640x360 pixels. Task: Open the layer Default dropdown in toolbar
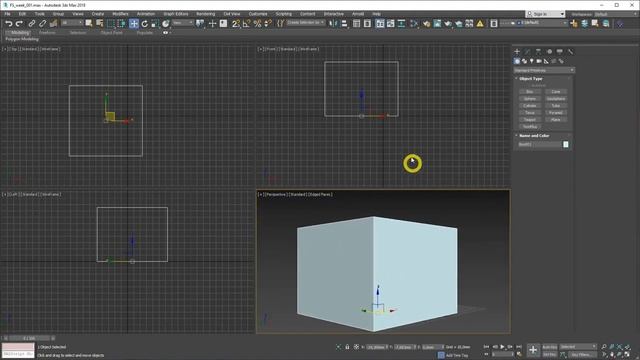(534, 23)
